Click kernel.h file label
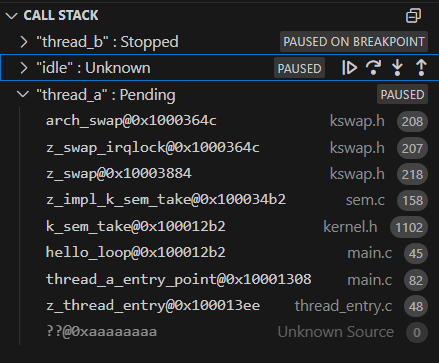439x363 pixels. [350, 227]
